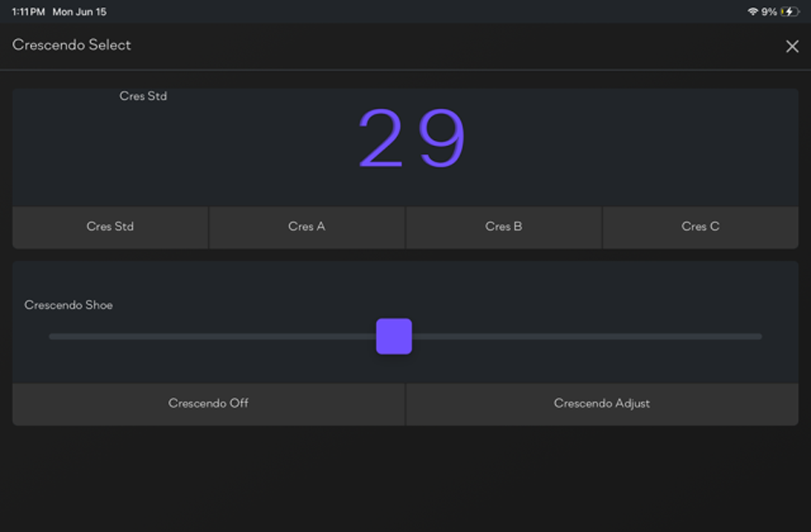Activate the Cres C crescendo
The width and height of the screenshot is (811, 532).
700,227
